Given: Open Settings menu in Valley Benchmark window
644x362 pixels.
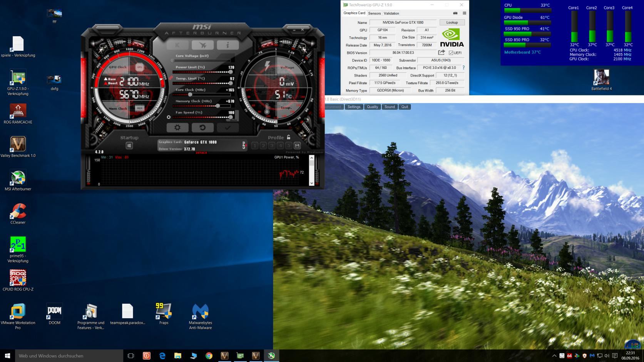Looking at the screenshot, I should [x=354, y=107].
